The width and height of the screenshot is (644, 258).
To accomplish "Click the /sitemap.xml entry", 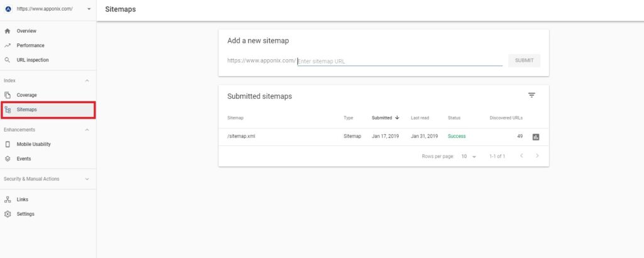I will tap(241, 136).
